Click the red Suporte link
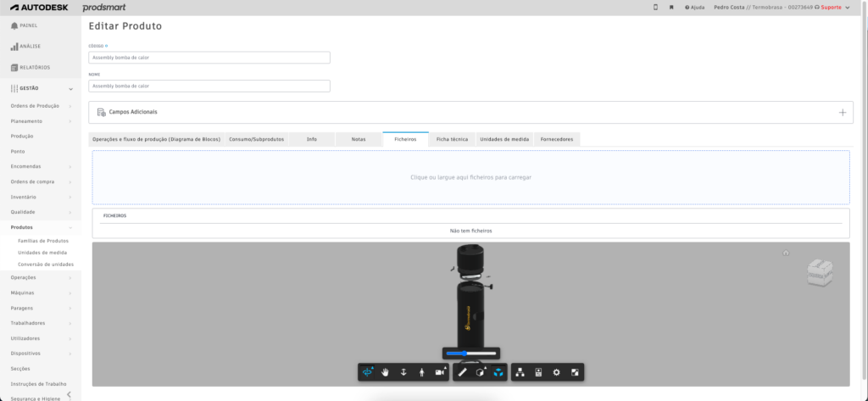 tap(829, 8)
